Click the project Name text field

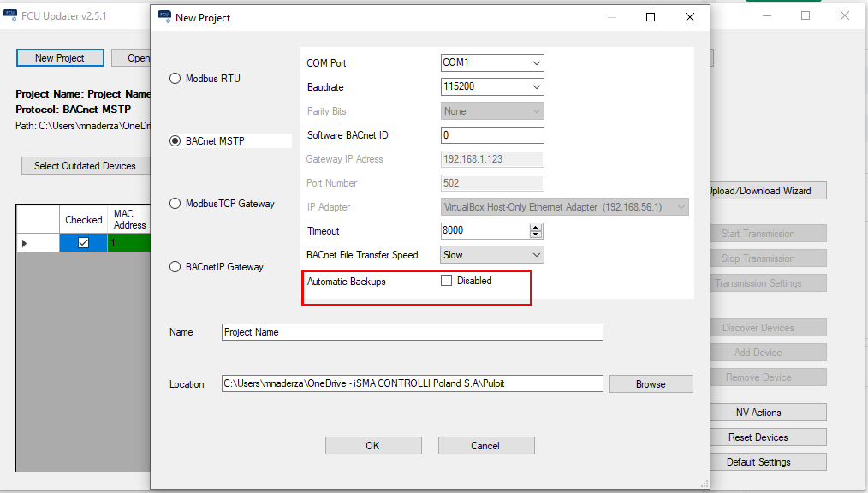tap(412, 332)
